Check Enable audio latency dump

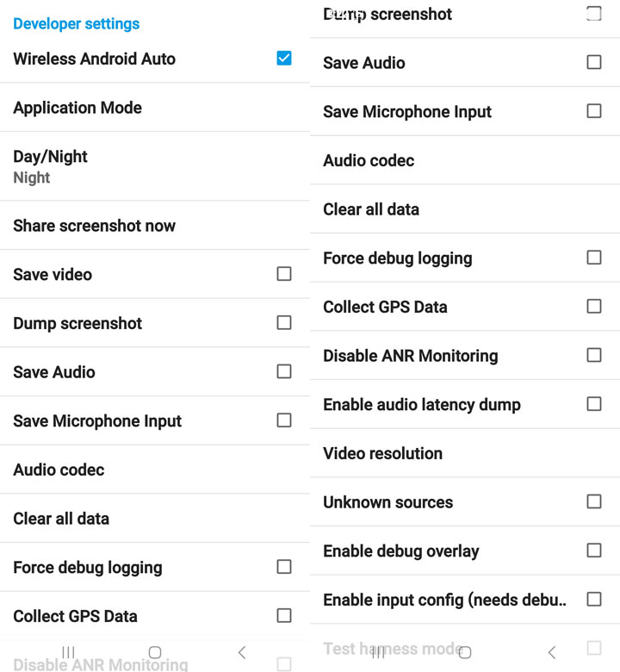pyautogui.click(x=593, y=404)
